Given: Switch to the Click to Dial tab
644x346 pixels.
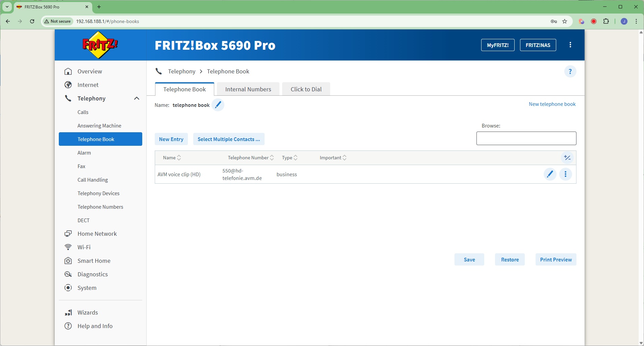Looking at the screenshot, I should 306,89.
